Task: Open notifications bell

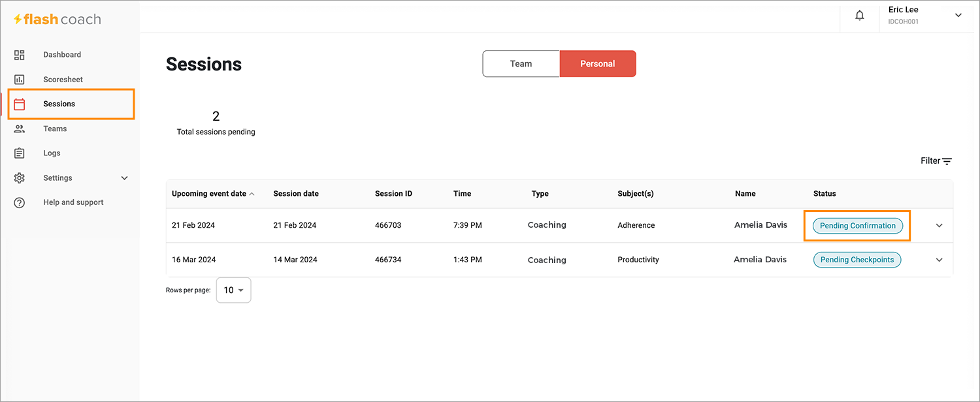Action: (860, 16)
